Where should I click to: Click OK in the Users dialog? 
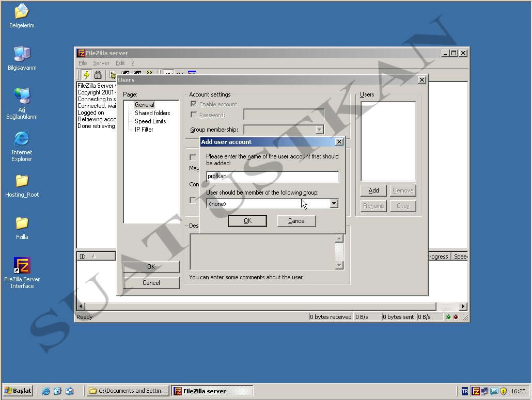coord(151,267)
